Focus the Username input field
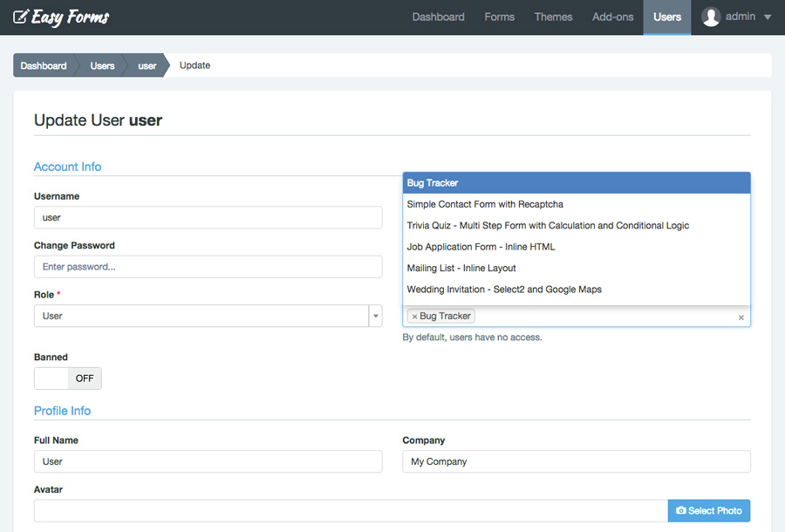The image size is (785, 532). click(208, 217)
